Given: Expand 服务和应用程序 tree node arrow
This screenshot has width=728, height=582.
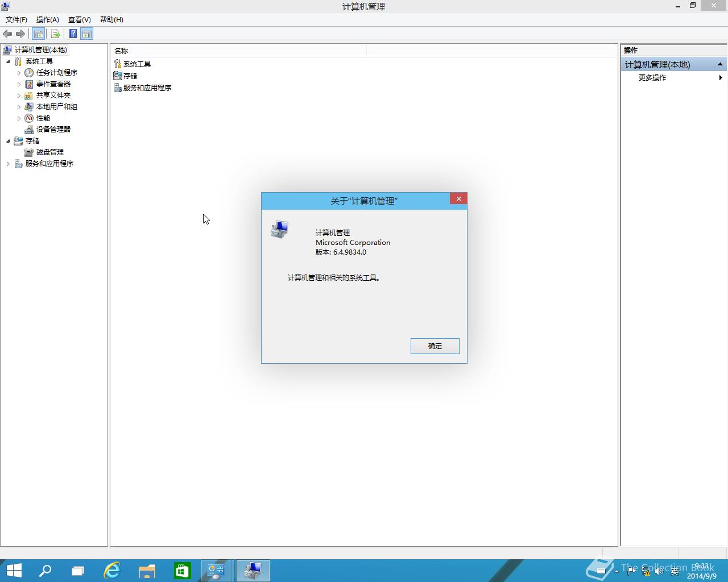Looking at the screenshot, I should (x=8, y=164).
